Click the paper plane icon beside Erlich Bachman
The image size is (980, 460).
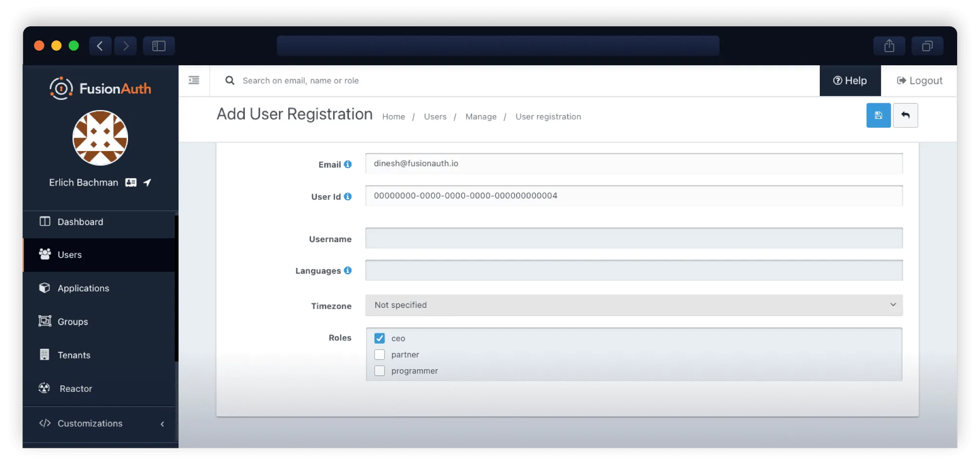coord(147,182)
